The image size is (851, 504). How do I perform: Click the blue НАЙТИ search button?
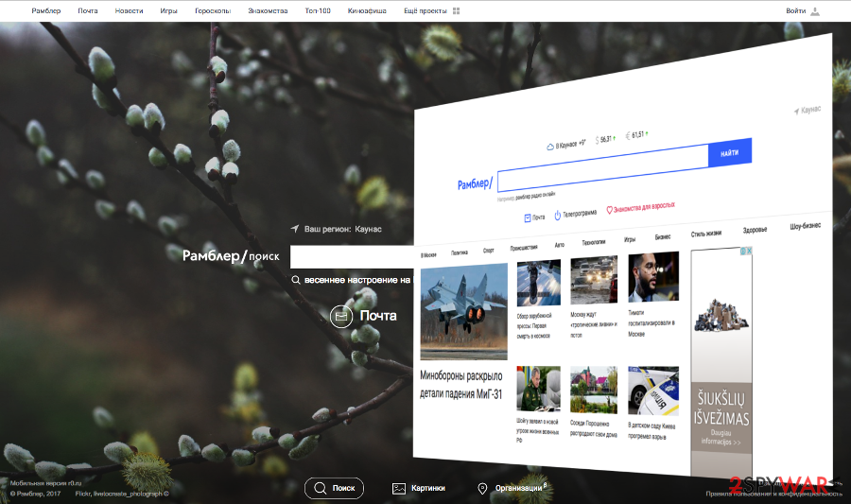click(x=730, y=153)
